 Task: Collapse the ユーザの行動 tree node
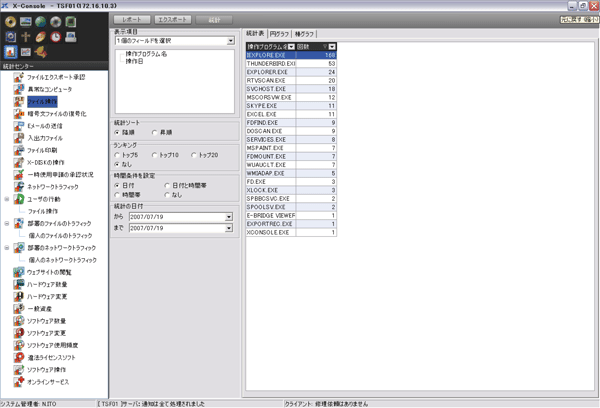7,199
